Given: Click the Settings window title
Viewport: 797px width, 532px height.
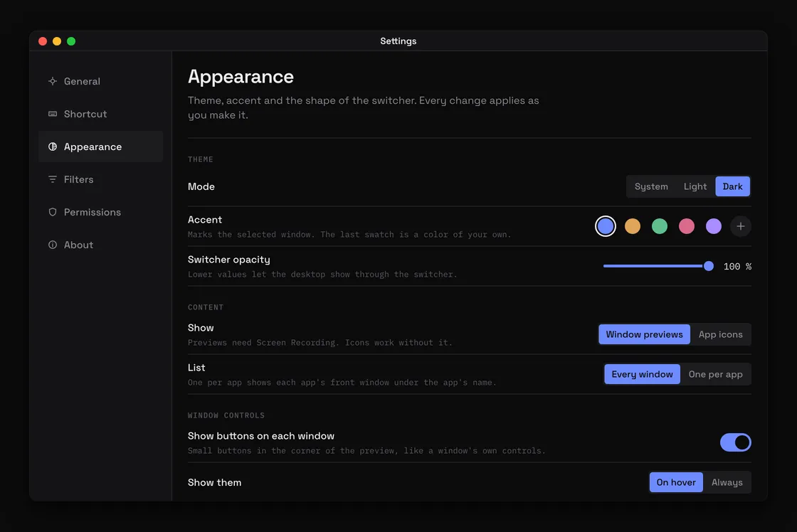Looking at the screenshot, I should (x=398, y=41).
